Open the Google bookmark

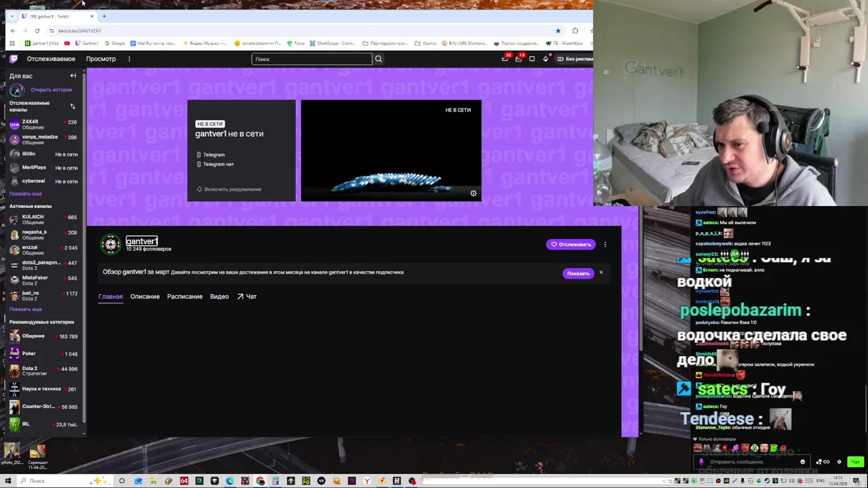[x=115, y=43]
